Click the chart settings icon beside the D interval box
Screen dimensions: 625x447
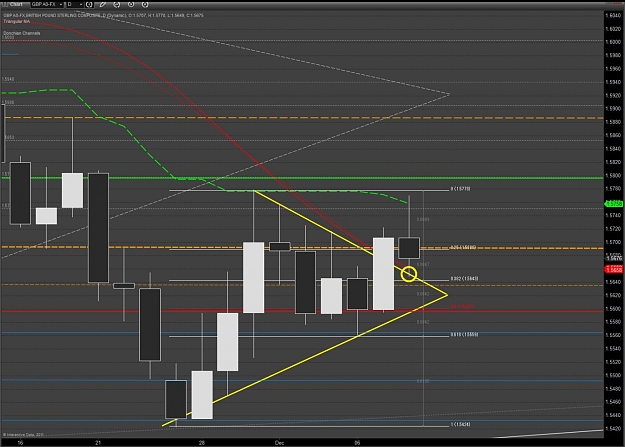click(x=89, y=4)
